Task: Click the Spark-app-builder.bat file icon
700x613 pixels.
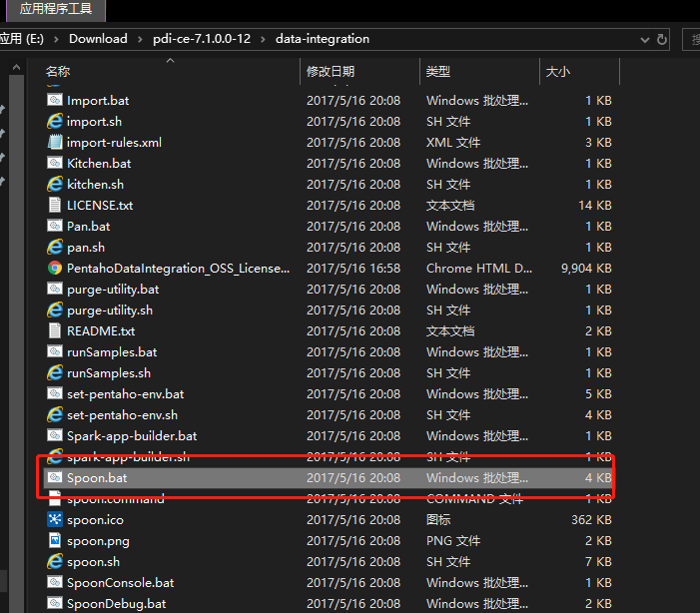Action: (55, 435)
